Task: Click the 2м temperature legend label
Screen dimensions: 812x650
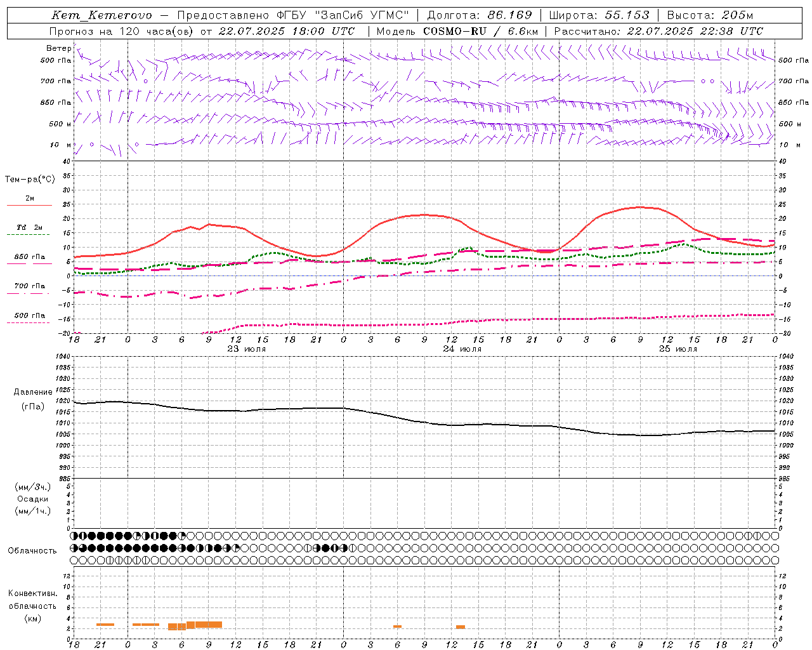Action: 30,198
